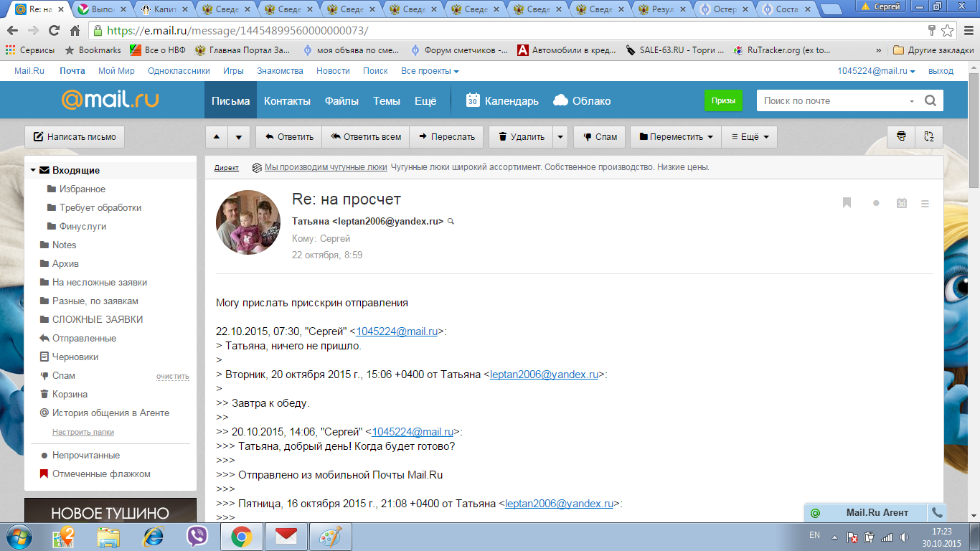Click the translate letter icon next to print
This screenshot has width=980, height=551.
point(929,137)
